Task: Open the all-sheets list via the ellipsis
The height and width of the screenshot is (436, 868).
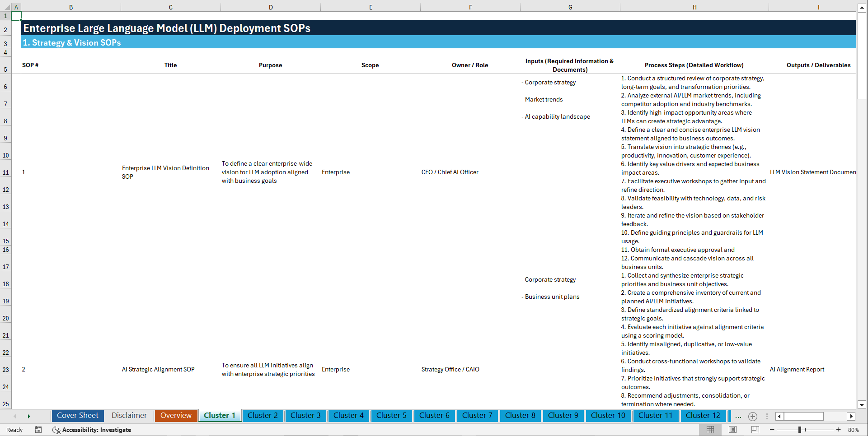Action: [738, 417]
